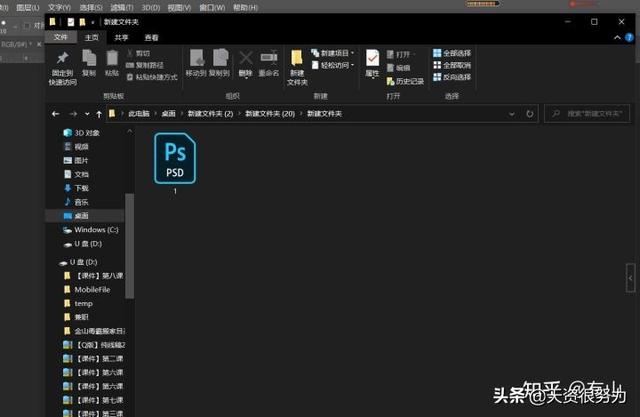
Task: Switch to the View (查看) tab
Action: (x=151, y=38)
